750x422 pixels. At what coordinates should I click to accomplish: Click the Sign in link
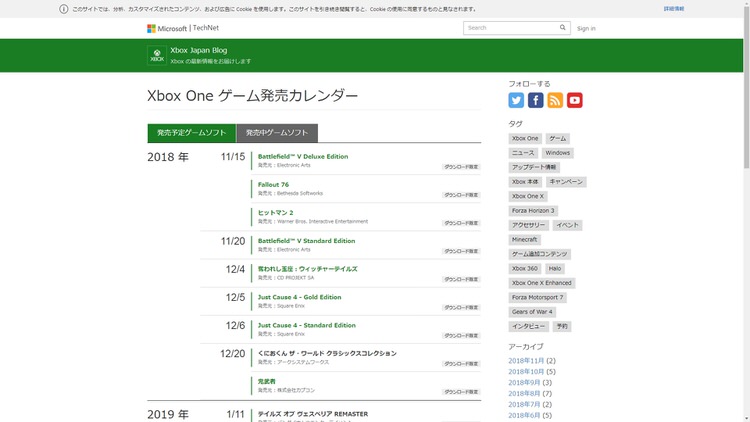pyautogui.click(x=586, y=29)
